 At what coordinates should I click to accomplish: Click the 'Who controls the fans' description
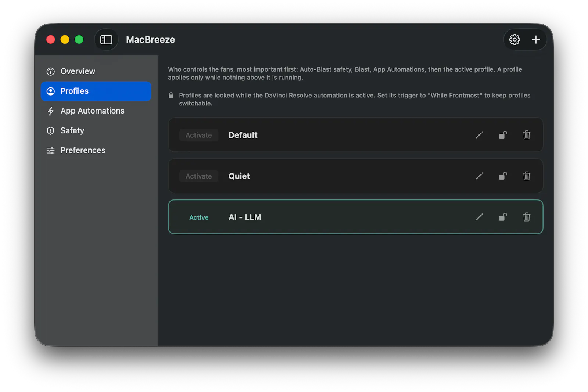(x=345, y=73)
